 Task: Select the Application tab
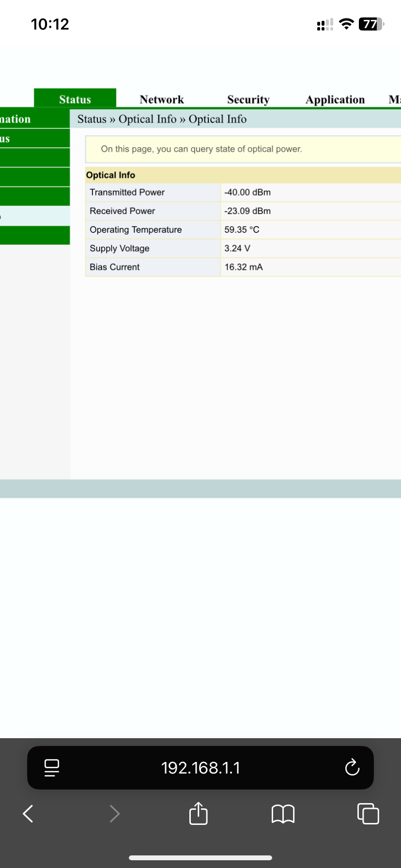click(x=335, y=99)
